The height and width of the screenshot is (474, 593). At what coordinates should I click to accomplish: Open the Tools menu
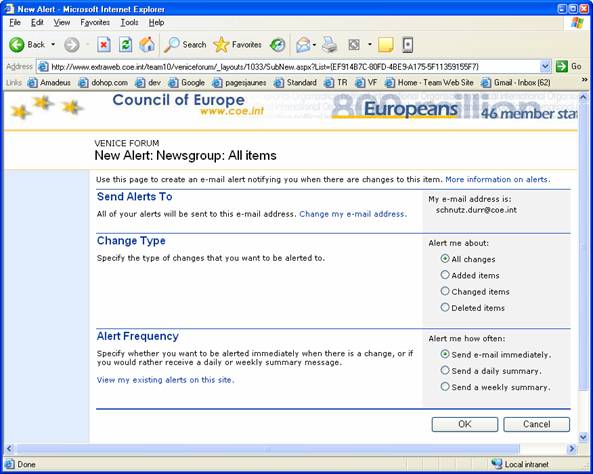[129, 22]
